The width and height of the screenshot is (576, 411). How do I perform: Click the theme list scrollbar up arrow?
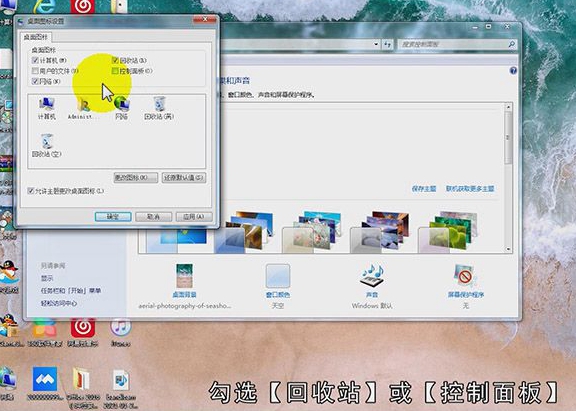[508, 107]
